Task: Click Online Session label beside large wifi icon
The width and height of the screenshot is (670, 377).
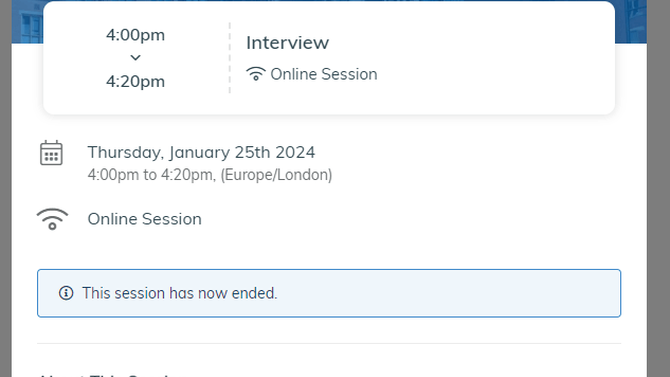Action: [144, 219]
